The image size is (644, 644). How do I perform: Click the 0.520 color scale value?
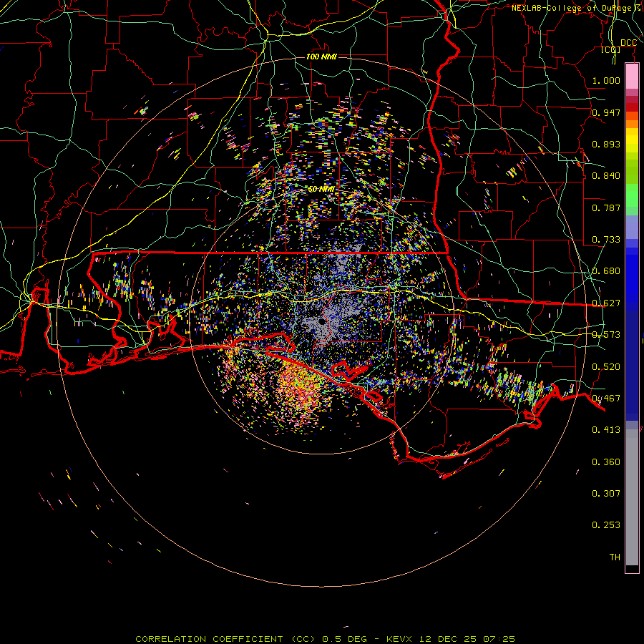tap(606, 366)
